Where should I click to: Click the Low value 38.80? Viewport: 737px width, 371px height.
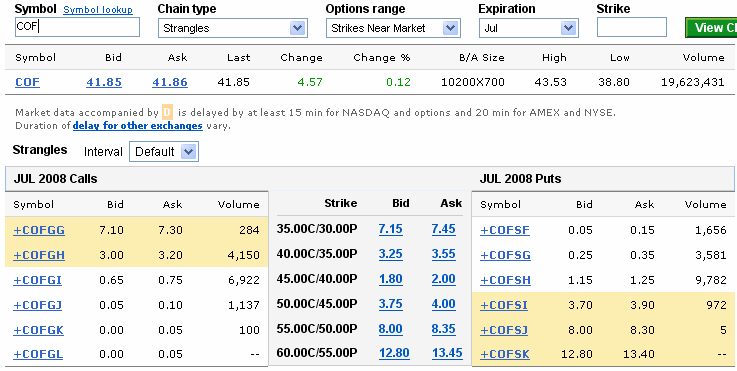614,82
